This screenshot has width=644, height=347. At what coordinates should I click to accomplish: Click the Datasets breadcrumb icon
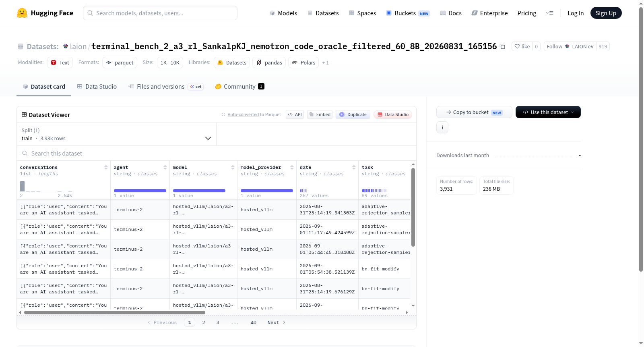tap(21, 47)
